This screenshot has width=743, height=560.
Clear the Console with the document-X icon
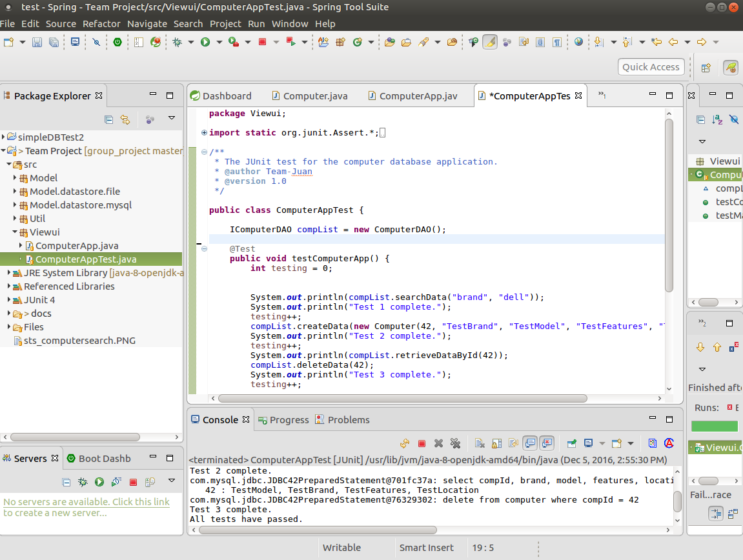[480, 443]
